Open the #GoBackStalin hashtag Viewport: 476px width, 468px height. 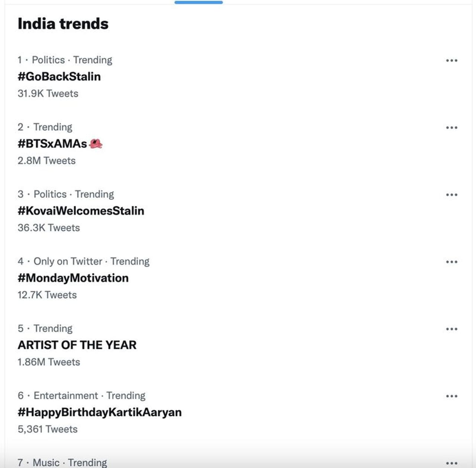pos(59,77)
